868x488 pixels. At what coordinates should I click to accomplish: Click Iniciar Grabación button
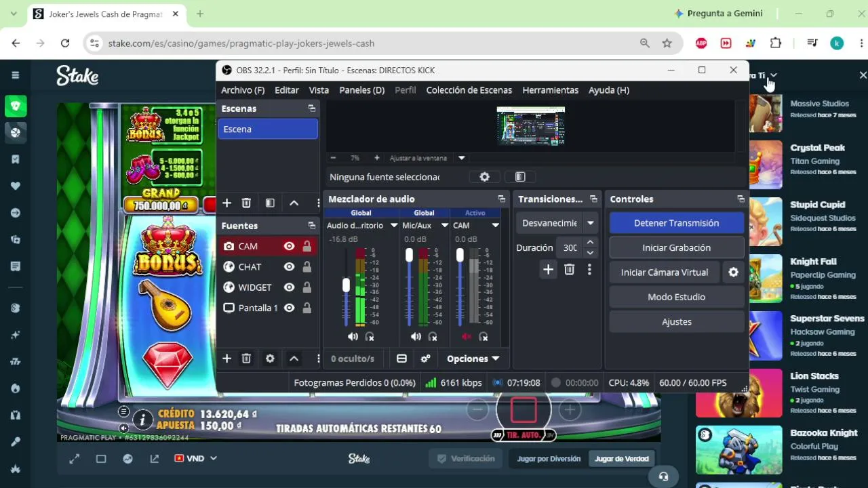(677, 248)
